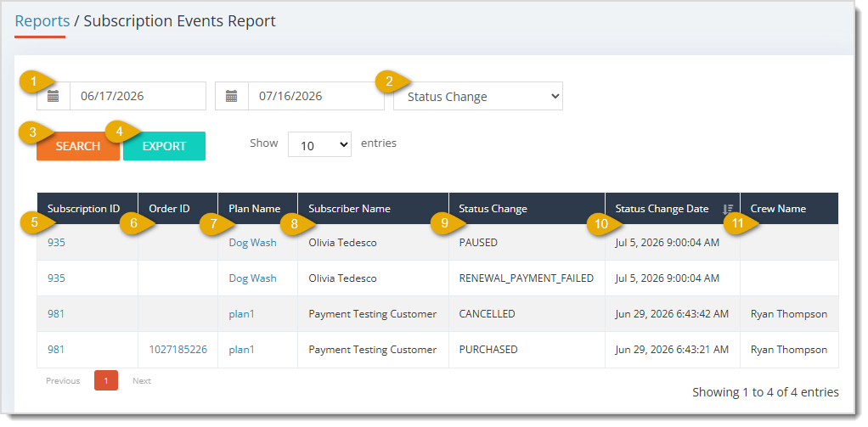This screenshot has width=868, height=427.
Task: Click the Reports breadcrumb link
Action: [42, 21]
